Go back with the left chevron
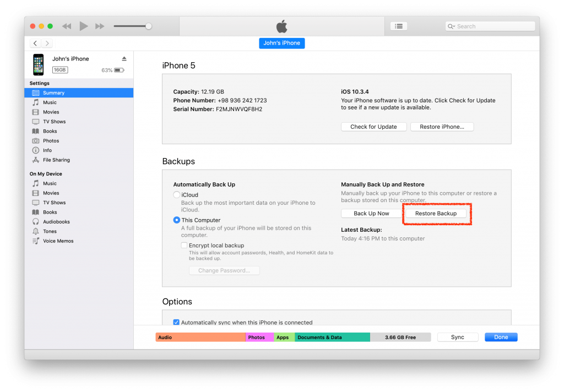The width and height of the screenshot is (564, 392). pos(35,43)
